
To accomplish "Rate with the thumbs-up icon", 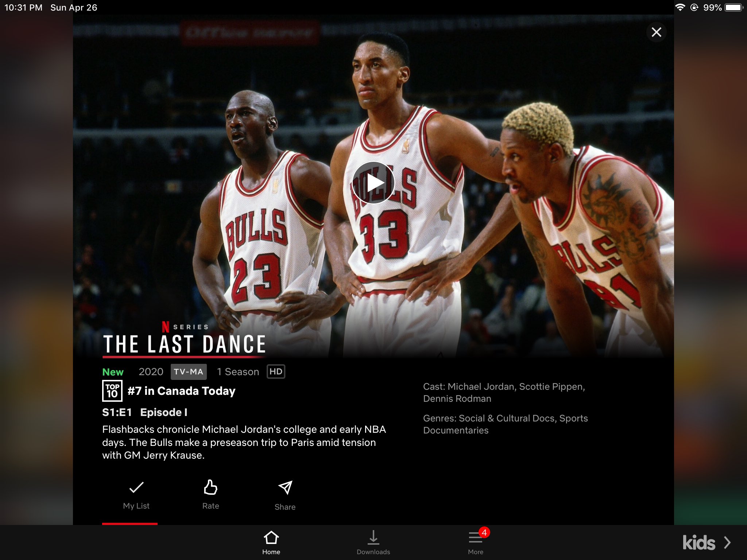I will pyautogui.click(x=210, y=487).
